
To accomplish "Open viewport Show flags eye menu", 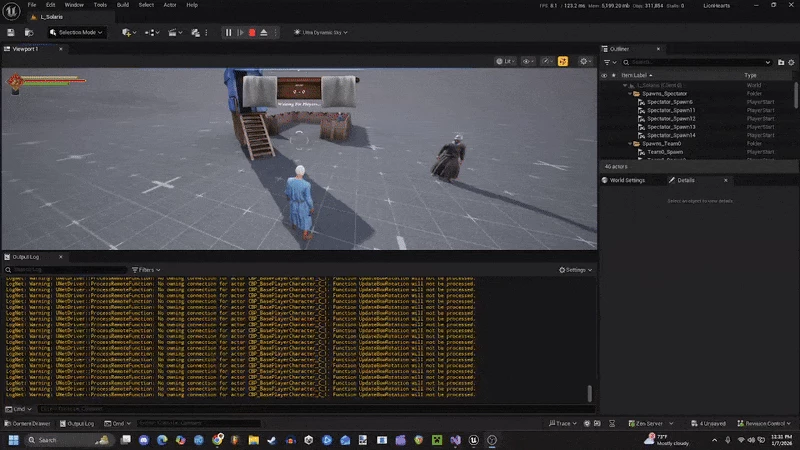I will [529, 61].
